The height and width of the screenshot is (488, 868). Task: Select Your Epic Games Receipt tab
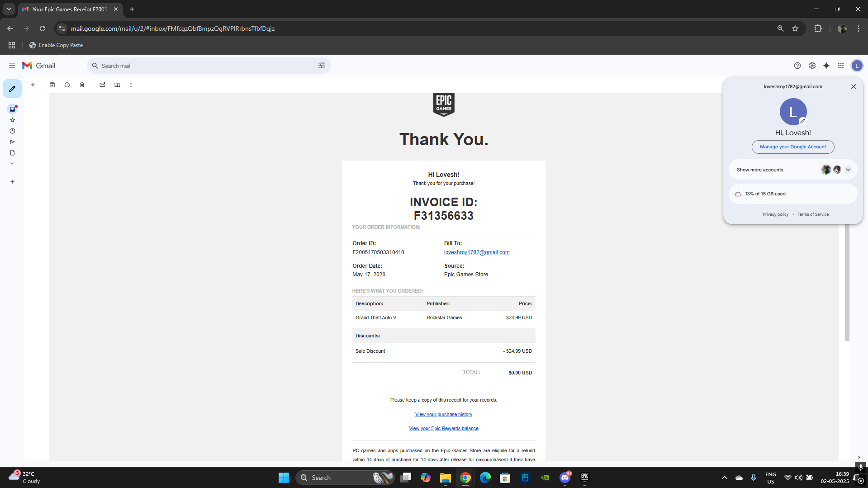[70, 9]
